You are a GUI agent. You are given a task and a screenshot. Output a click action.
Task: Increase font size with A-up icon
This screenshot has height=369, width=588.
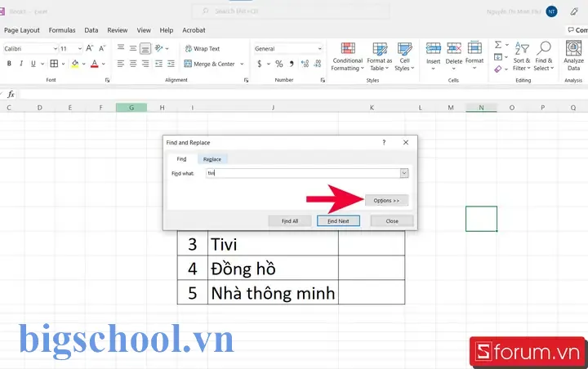[89, 48]
